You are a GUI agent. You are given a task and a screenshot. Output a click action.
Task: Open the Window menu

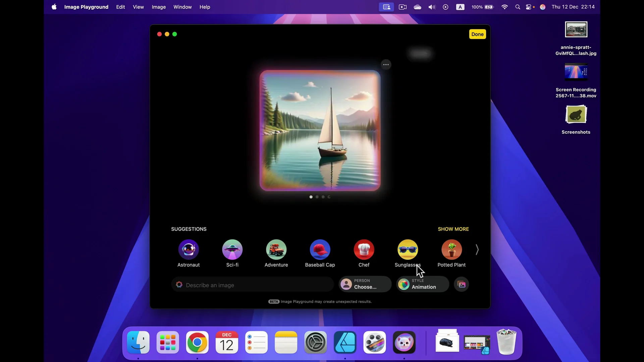tap(182, 7)
